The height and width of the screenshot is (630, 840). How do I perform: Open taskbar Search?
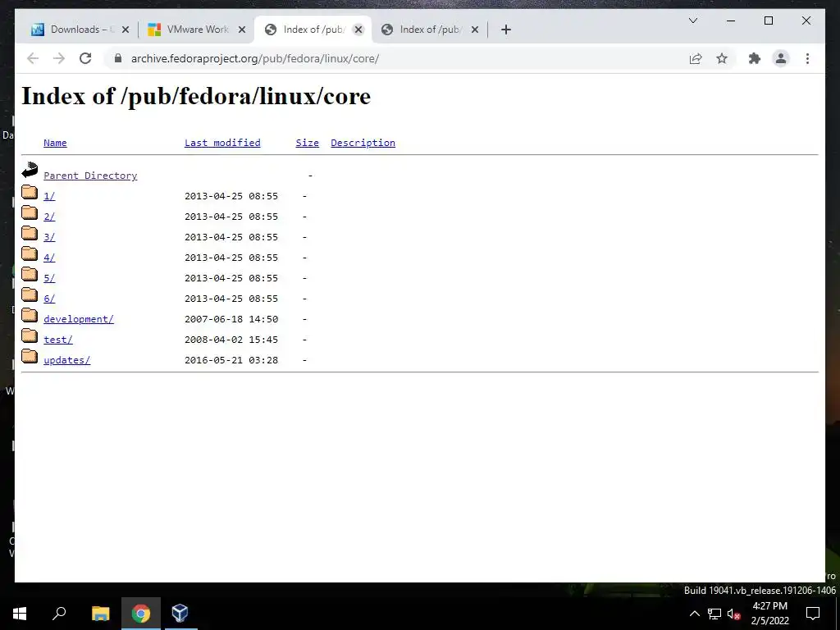pos(59,614)
